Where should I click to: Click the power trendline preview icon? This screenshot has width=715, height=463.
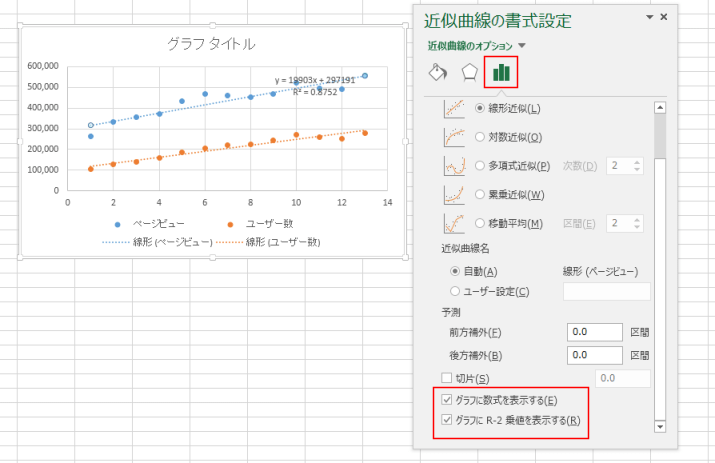[x=454, y=195]
